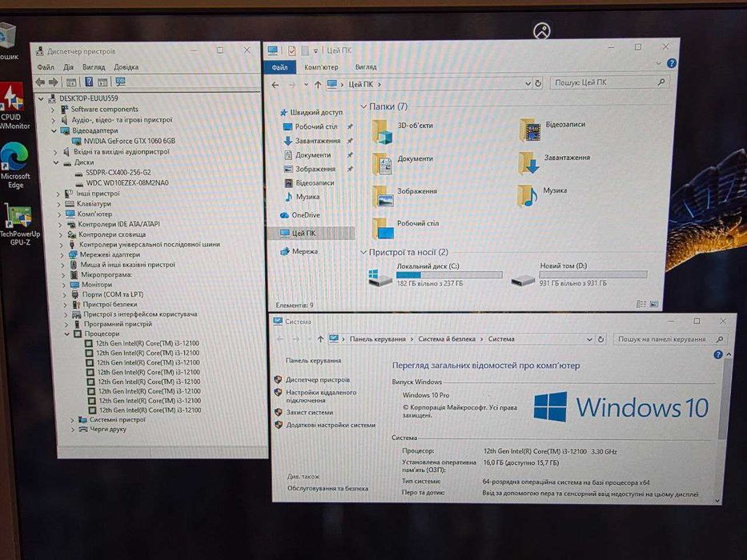Collapse the Процесори node
Screen dimensions: 747x560
point(66,334)
